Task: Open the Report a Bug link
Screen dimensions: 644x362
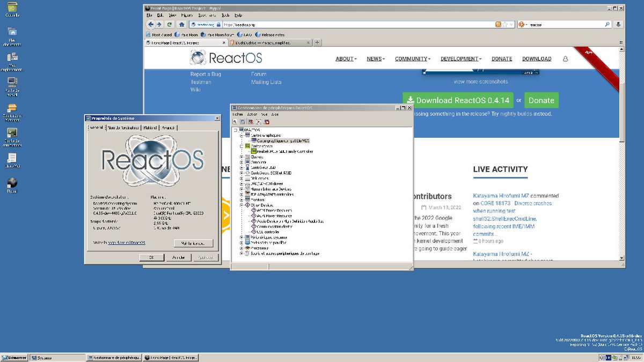Action: pos(206,74)
